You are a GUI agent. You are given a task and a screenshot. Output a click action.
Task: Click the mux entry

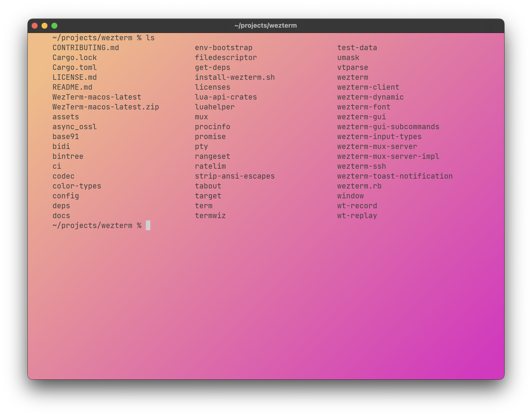[201, 117]
